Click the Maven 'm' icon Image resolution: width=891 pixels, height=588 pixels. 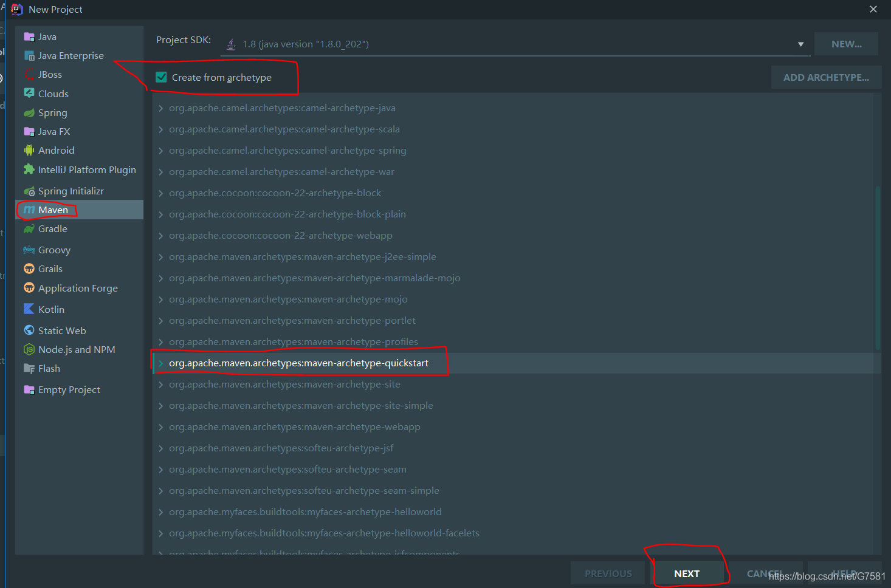[x=29, y=210]
